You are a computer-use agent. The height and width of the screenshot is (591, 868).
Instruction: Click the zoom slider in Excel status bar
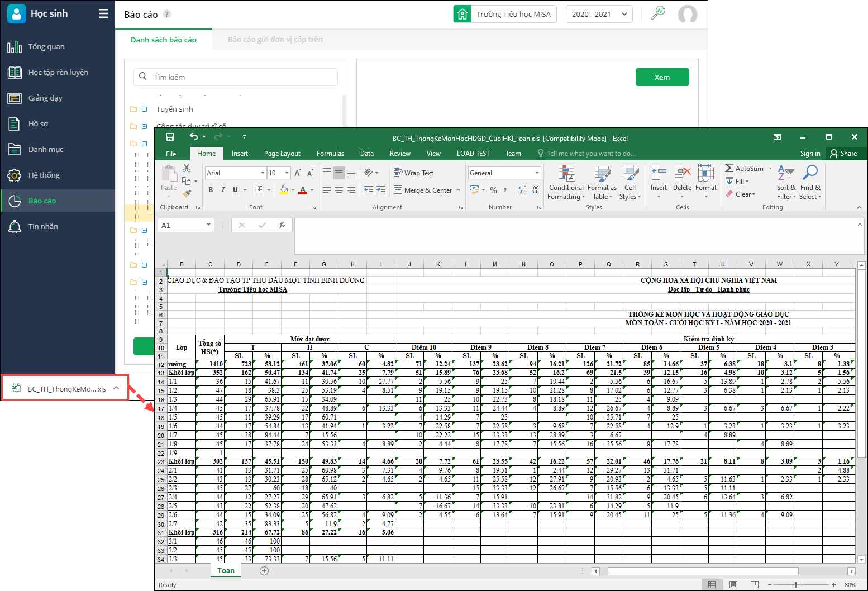tap(796, 585)
